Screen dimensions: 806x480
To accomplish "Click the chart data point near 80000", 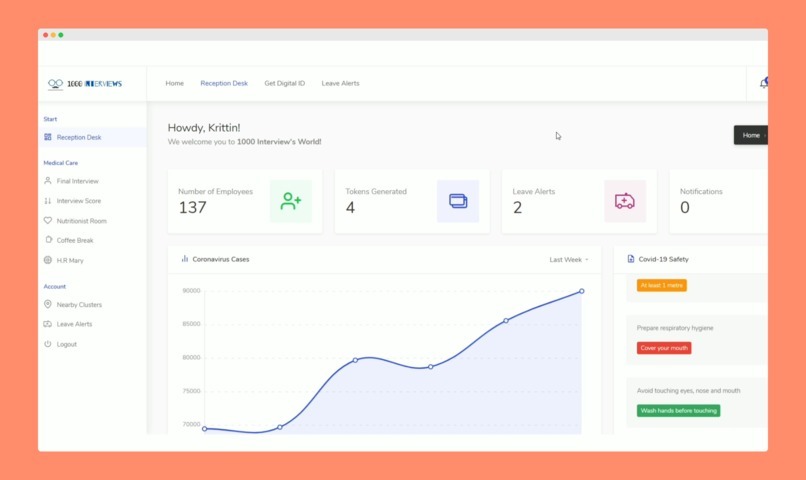I will click(x=355, y=360).
